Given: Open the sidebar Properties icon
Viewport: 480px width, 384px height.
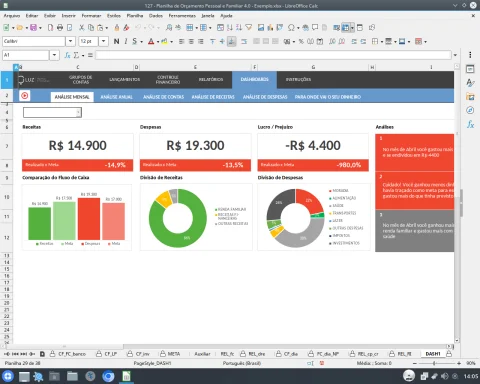Looking at the screenshot, I should pos(470,69).
